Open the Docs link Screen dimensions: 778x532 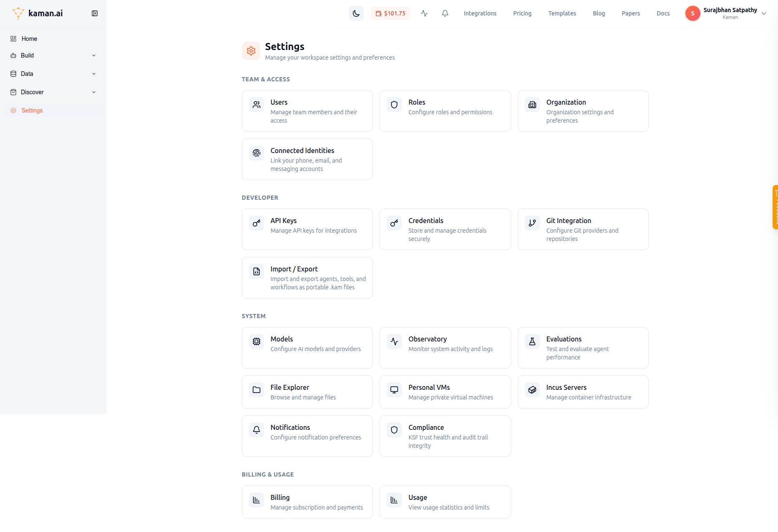pyautogui.click(x=663, y=13)
